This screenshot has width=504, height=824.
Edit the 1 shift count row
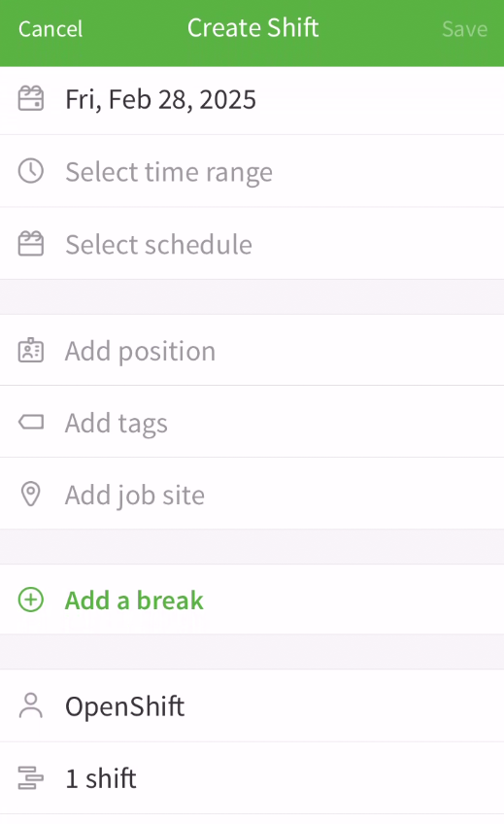252,778
